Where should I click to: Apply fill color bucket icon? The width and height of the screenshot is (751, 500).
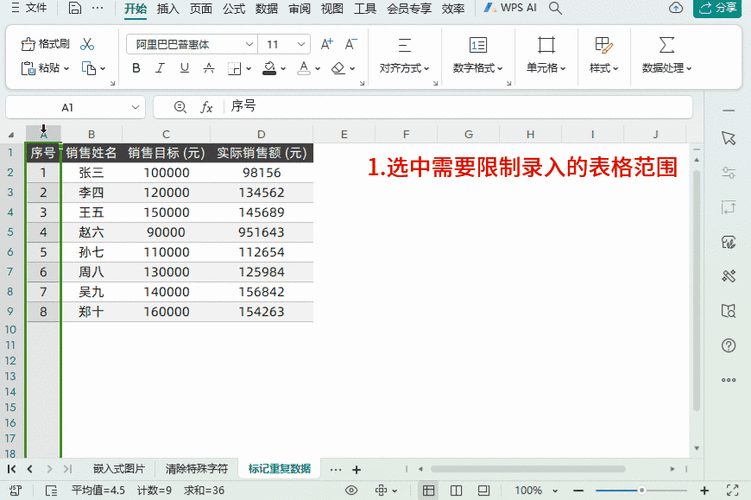click(x=269, y=68)
